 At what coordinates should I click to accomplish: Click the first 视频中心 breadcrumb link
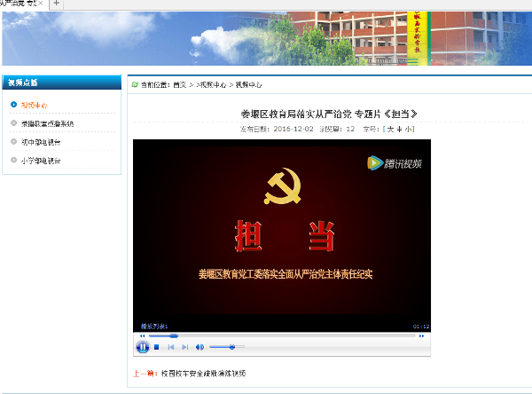click(213, 84)
